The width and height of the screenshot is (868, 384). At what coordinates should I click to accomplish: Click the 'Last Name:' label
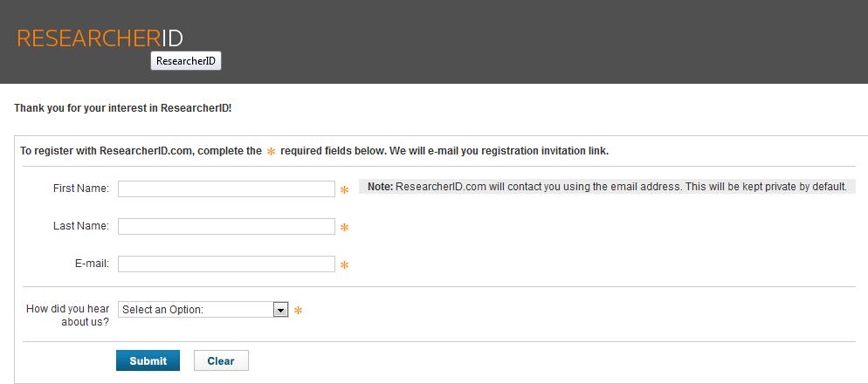(81, 226)
